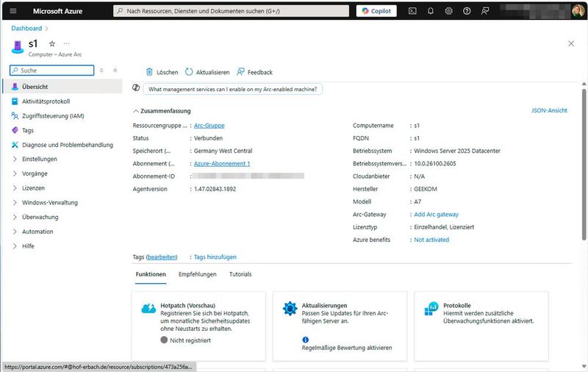Viewport: 588px width, 372px height.
Task: Open the Arc-Gruppe resource group link
Action: (209, 125)
